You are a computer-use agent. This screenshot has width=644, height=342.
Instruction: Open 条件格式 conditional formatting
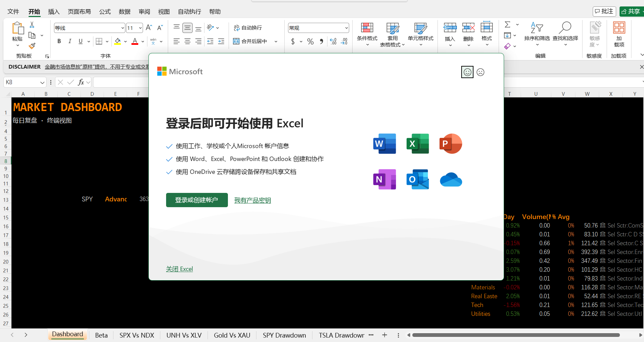[x=367, y=34]
